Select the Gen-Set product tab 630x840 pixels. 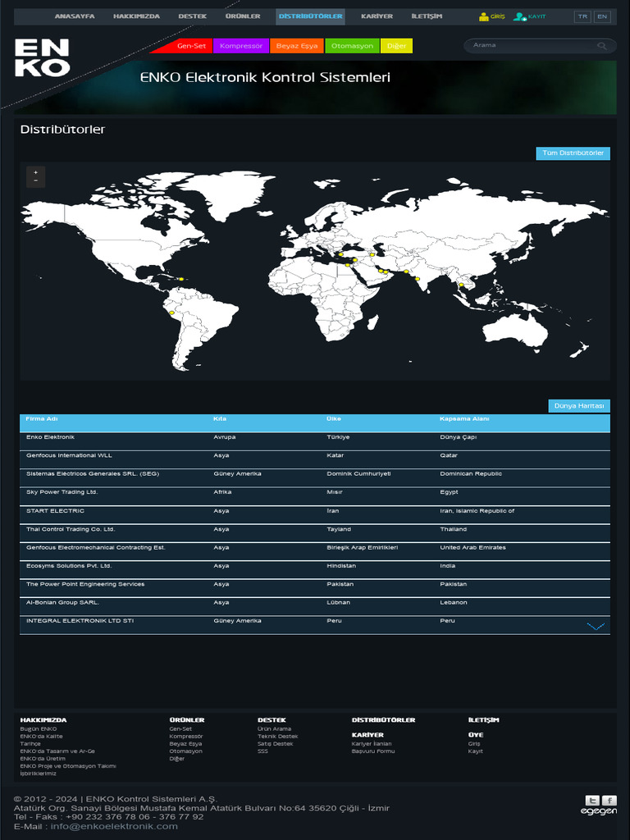coord(191,46)
